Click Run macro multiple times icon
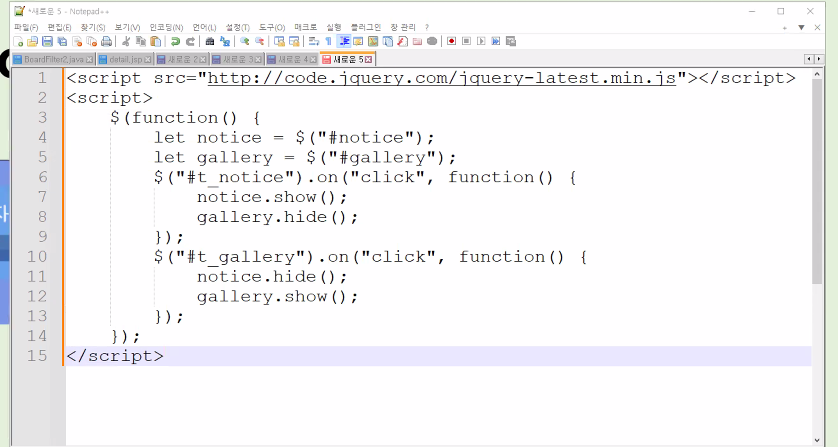This screenshot has width=838, height=447. point(496,41)
